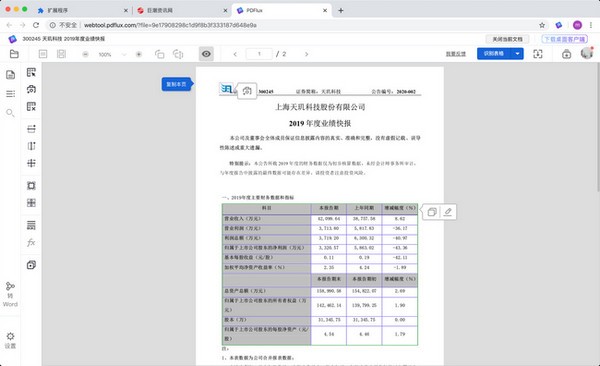The image size is (600, 366).
Task: Click the page number input field
Action: coord(259,54)
